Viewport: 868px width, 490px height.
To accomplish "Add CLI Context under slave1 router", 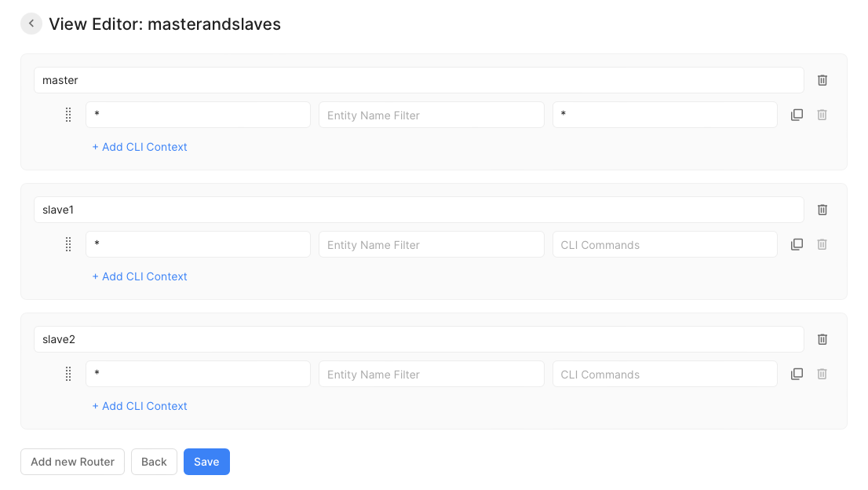I will coord(140,276).
